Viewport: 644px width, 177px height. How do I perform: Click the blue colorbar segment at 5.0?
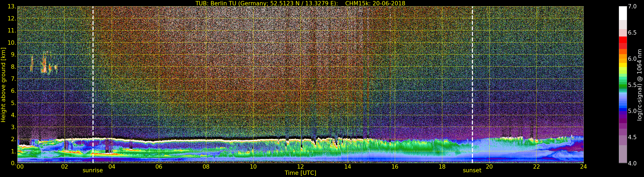click(x=623, y=110)
